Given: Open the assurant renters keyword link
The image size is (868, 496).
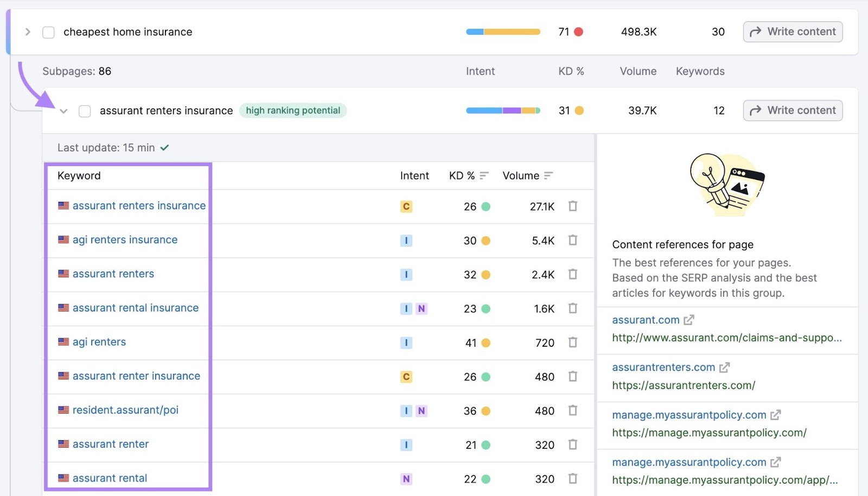Looking at the screenshot, I should coord(113,274).
